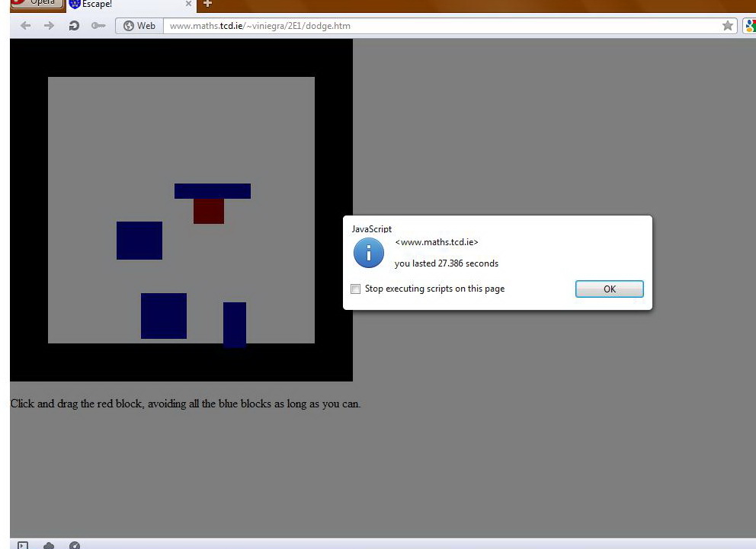Image resolution: width=756 pixels, height=549 pixels.
Task: Click the search engine icon right of address bar
Action: pos(750,26)
